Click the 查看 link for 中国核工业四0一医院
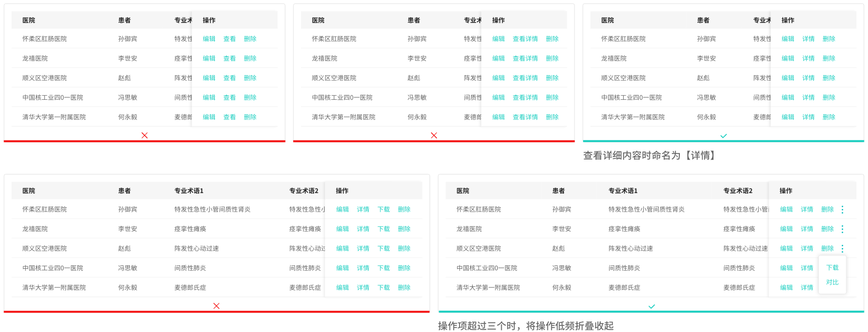The image size is (868, 332). click(229, 97)
